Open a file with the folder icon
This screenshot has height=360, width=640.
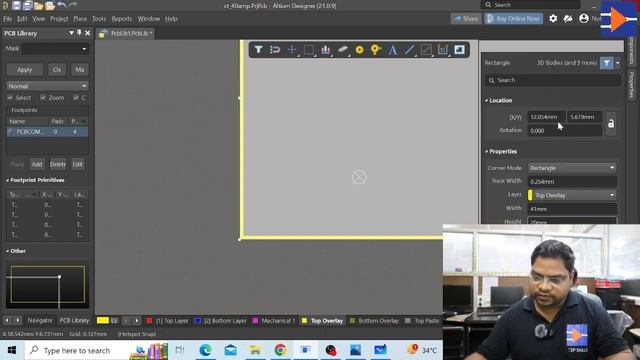(39, 5)
